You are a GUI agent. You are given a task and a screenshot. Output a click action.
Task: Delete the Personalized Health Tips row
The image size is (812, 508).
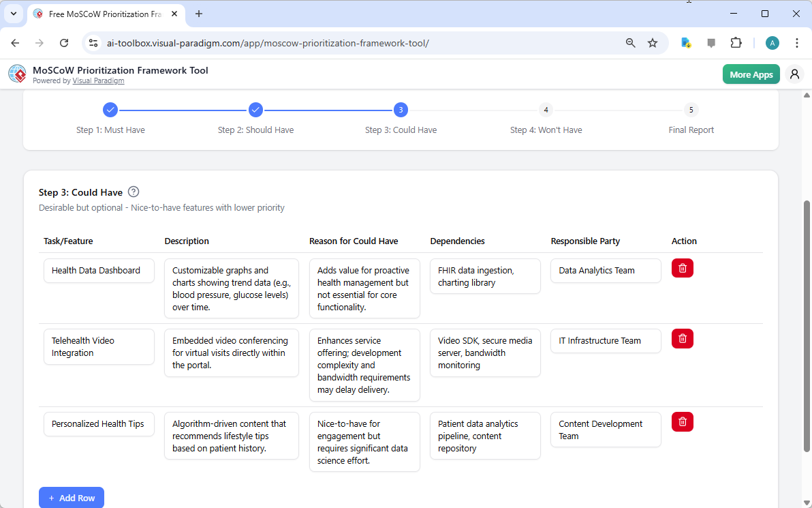[682, 421]
